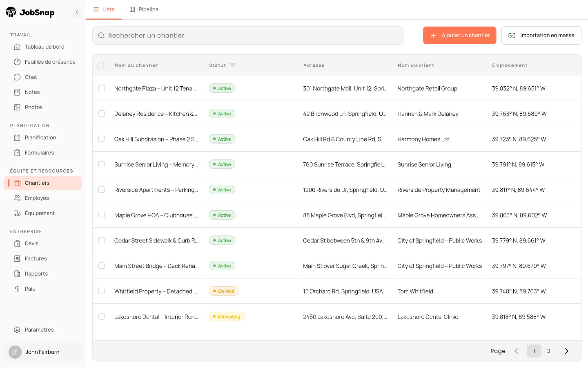This screenshot has width=588, height=368.
Task: Open the Planification calendar icon
Action: pos(17,138)
